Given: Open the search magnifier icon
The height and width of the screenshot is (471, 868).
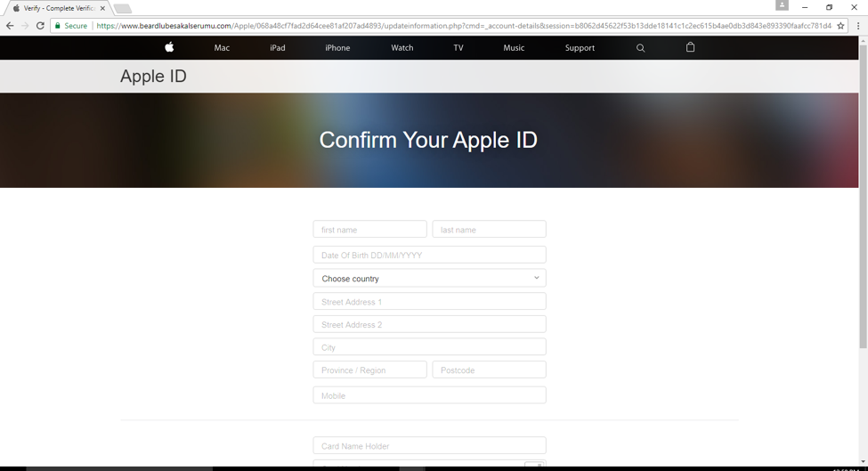Looking at the screenshot, I should point(640,48).
